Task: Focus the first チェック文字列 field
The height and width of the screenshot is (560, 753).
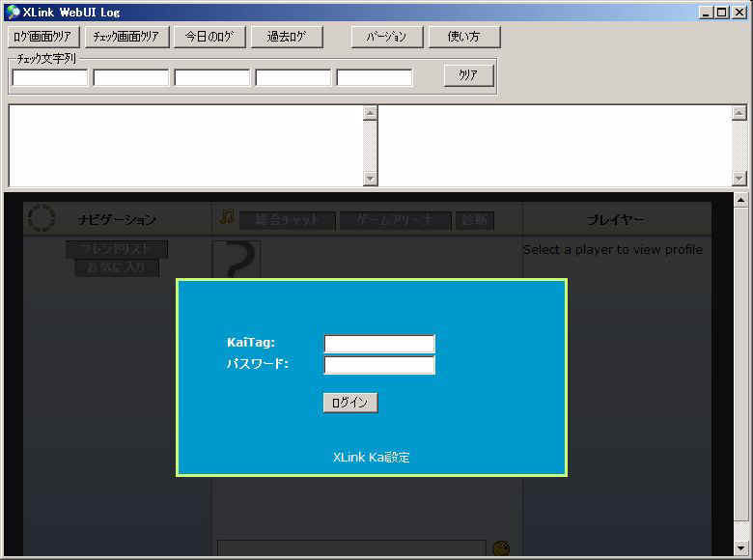Action: pos(50,78)
